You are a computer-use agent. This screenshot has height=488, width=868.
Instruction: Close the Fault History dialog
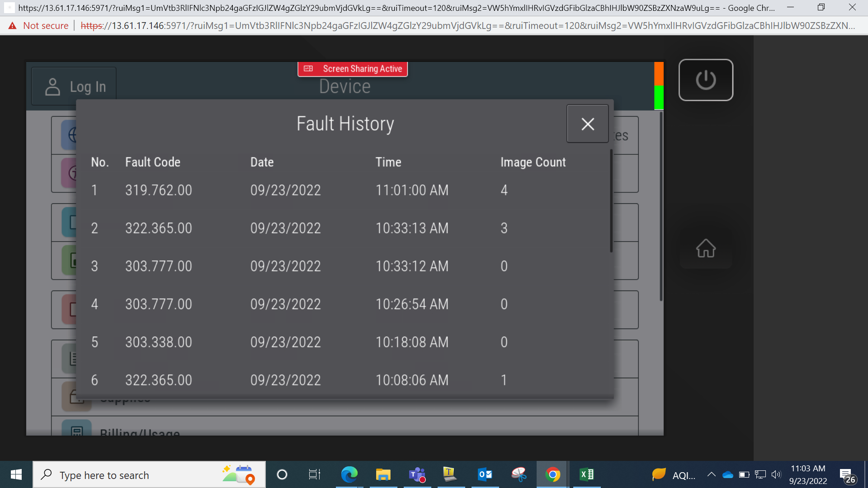[587, 124]
